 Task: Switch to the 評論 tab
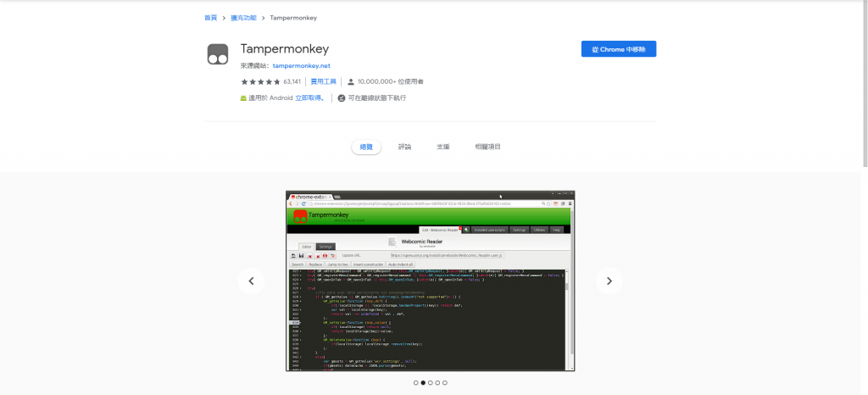point(404,147)
